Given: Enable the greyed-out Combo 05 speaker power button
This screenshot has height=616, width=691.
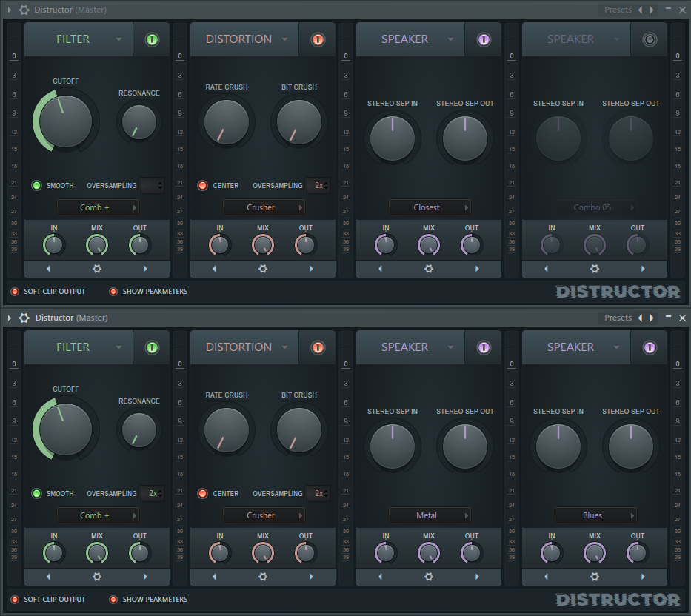Looking at the screenshot, I should 650,39.
